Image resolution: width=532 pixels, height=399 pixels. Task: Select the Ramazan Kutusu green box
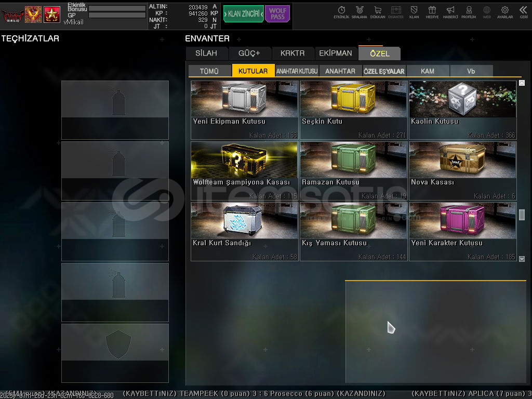(x=353, y=170)
